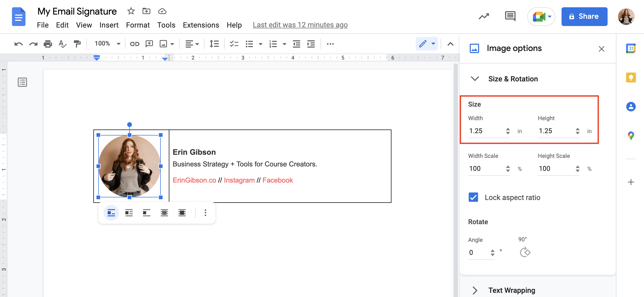Collapse the Size & Rotation section
Image resolution: width=644 pixels, height=297 pixels.
pyautogui.click(x=475, y=79)
